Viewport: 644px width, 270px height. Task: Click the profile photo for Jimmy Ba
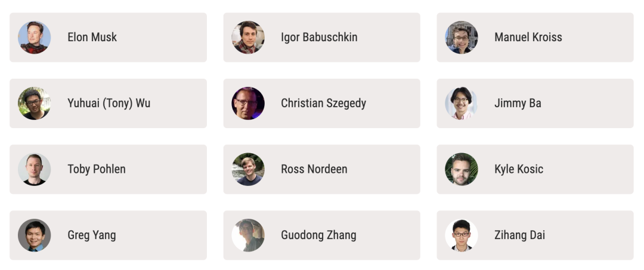tap(462, 104)
